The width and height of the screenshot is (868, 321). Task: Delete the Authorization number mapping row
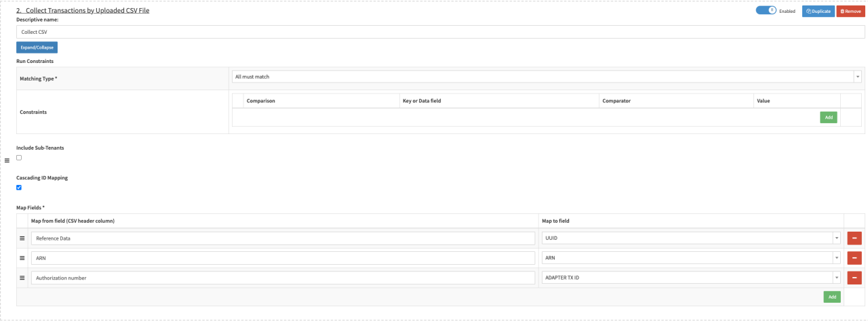point(854,278)
